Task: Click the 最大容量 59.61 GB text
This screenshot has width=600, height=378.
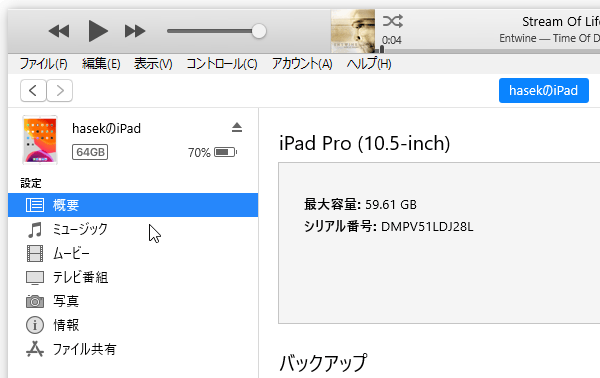Action: [360, 204]
